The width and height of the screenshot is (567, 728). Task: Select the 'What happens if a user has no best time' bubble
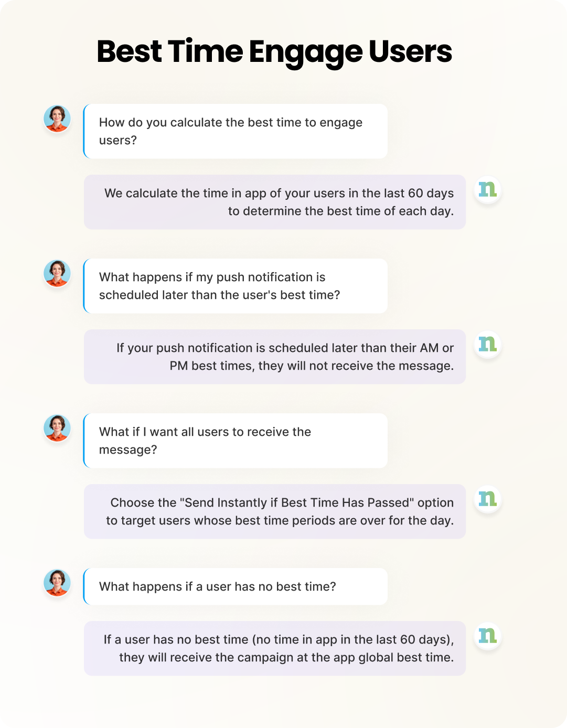pos(235,586)
